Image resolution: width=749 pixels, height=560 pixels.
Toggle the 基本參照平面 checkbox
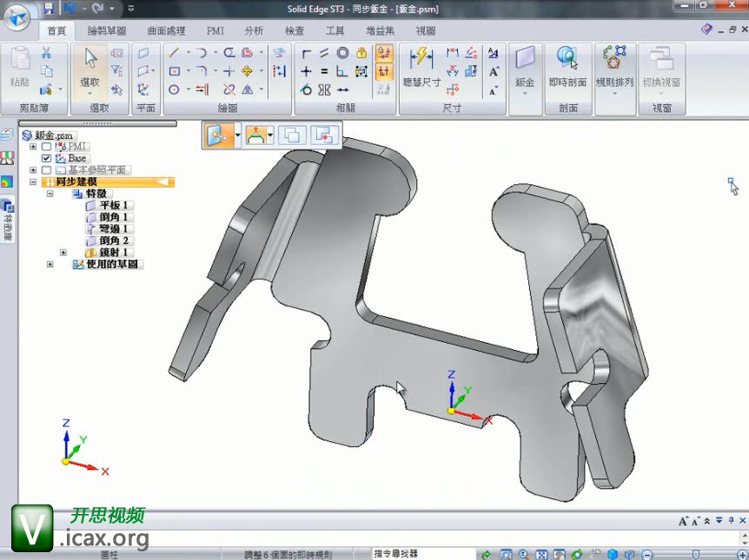tap(46, 170)
